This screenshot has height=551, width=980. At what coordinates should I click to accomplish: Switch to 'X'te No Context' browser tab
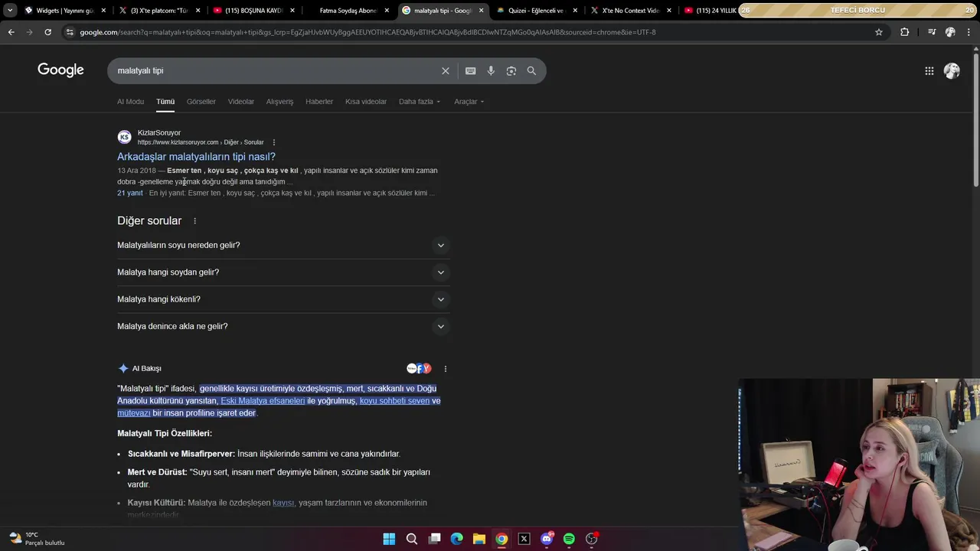point(630,11)
